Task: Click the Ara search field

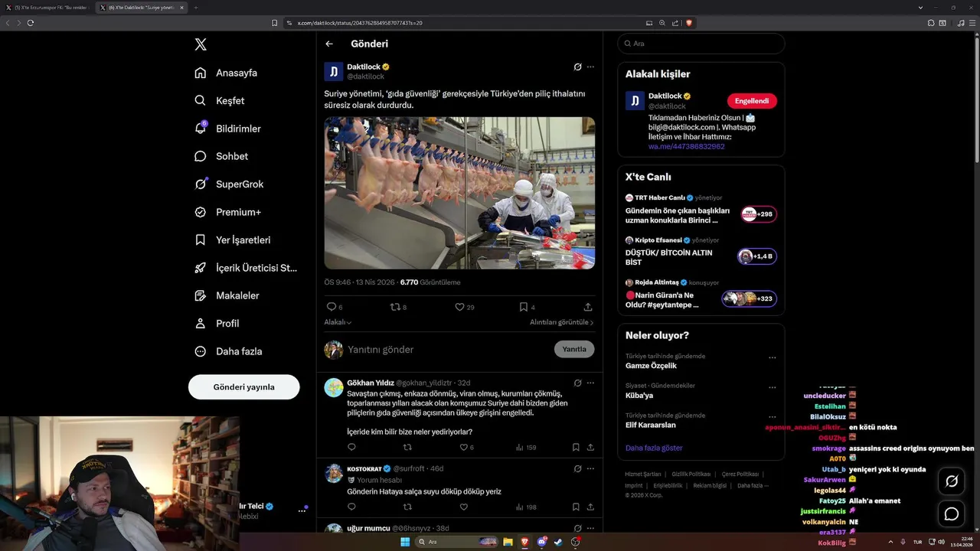Action: [x=701, y=44]
